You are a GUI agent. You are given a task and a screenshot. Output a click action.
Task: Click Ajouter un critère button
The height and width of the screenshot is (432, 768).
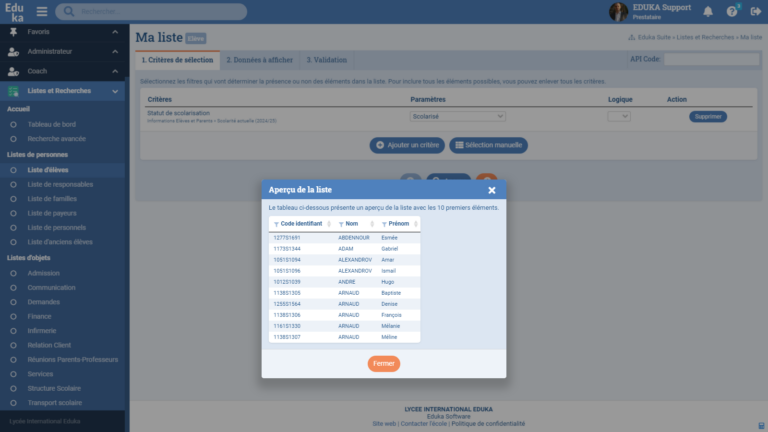click(x=407, y=145)
